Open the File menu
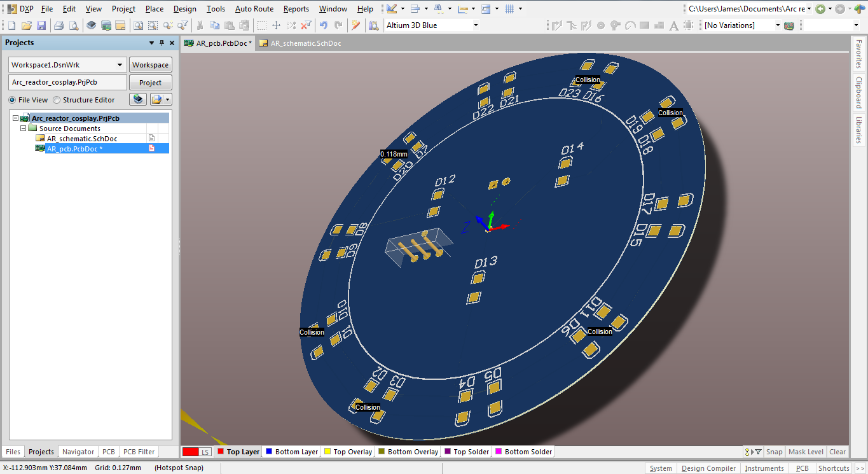 (x=47, y=9)
